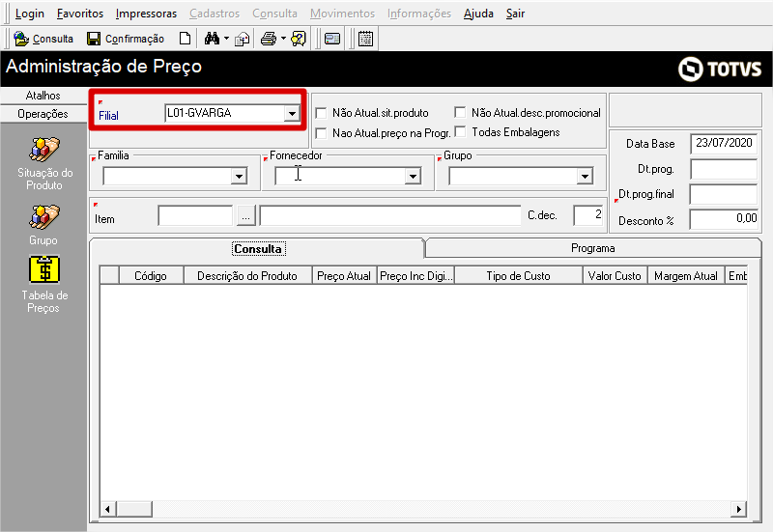
Task: Click the Valor Custo column header
Action: pos(615,276)
